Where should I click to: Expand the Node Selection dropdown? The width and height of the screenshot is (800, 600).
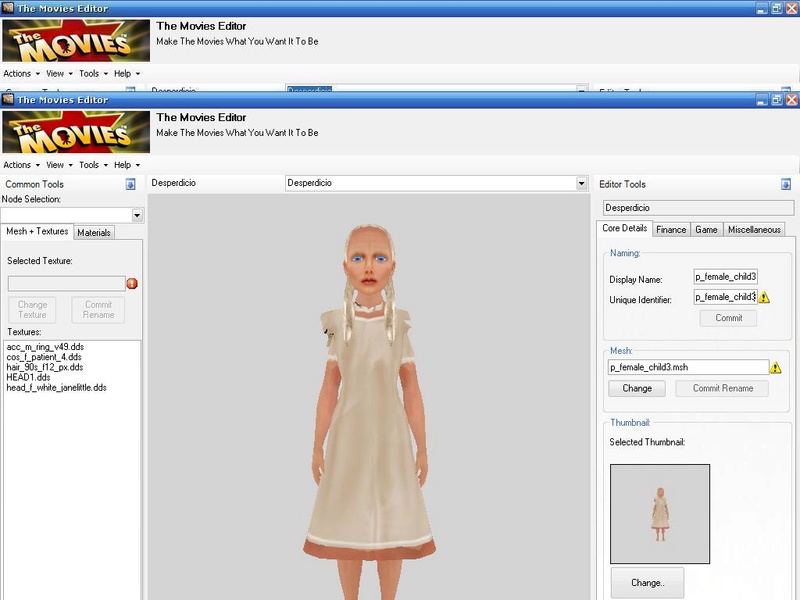137,215
